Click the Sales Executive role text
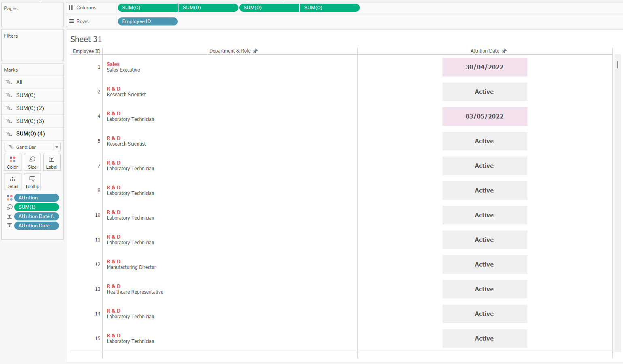The image size is (623, 364). click(123, 70)
